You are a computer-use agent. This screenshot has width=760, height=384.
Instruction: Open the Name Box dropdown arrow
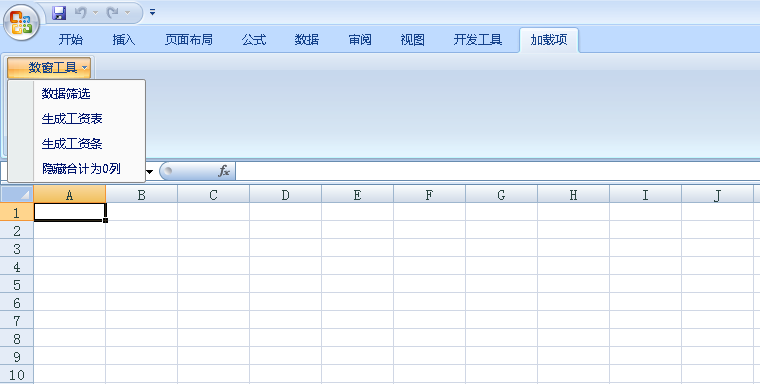150,171
